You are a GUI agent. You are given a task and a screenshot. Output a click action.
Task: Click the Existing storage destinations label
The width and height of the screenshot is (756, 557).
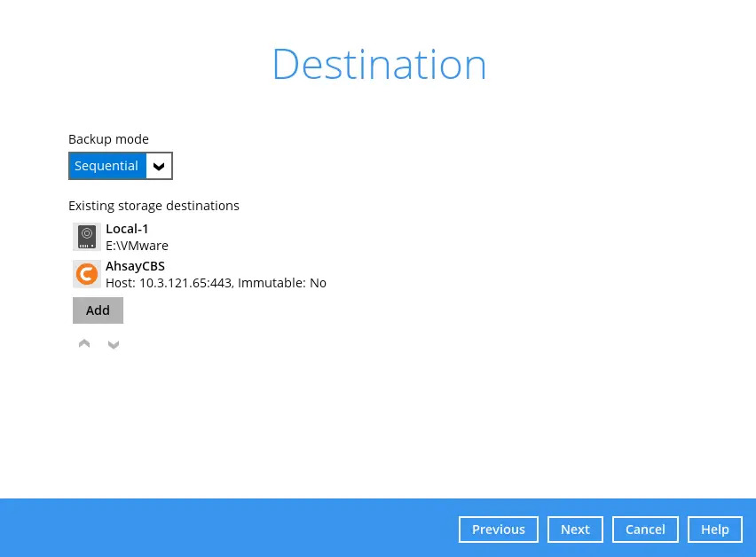pos(154,206)
